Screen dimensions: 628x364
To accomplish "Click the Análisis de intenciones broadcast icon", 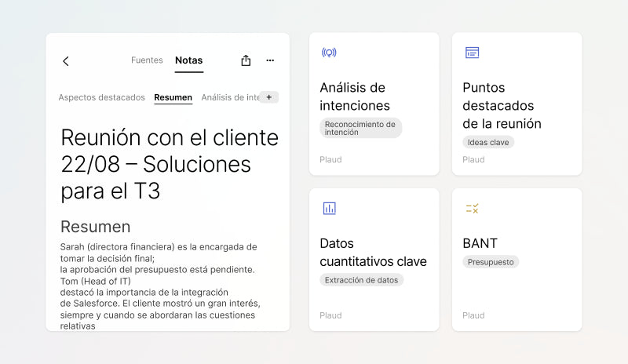I will click(x=329, y=53).
